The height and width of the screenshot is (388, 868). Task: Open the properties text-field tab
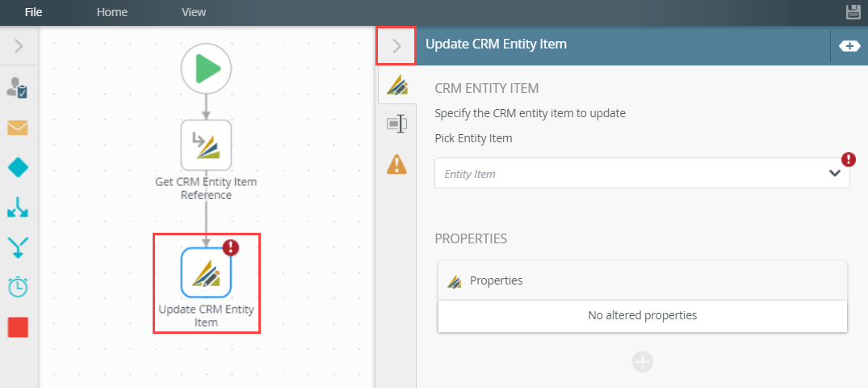click(396, 124)
